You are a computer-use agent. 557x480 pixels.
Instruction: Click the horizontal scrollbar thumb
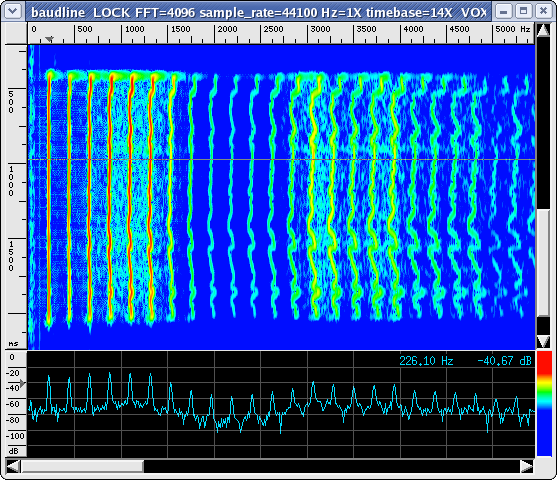click(82, 466)
